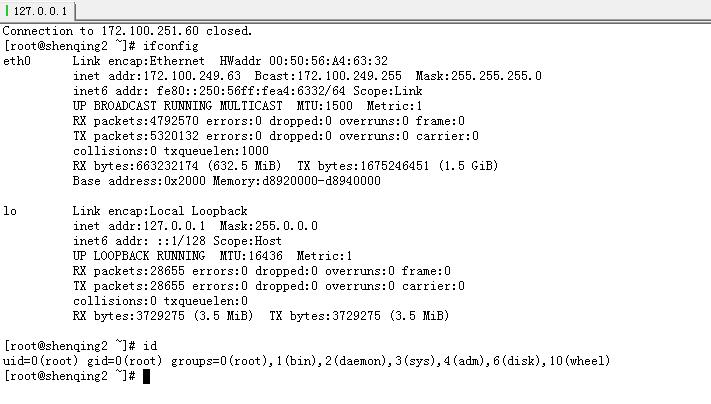Click the Memory:d8920000-d8940000 text
This screenshot has width=711, height=404.
[x=297, y=181]
